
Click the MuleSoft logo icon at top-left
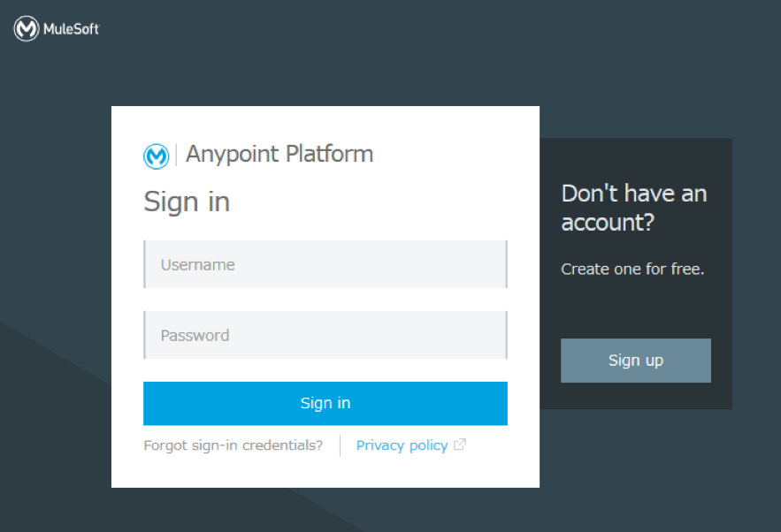pos(26,29)
